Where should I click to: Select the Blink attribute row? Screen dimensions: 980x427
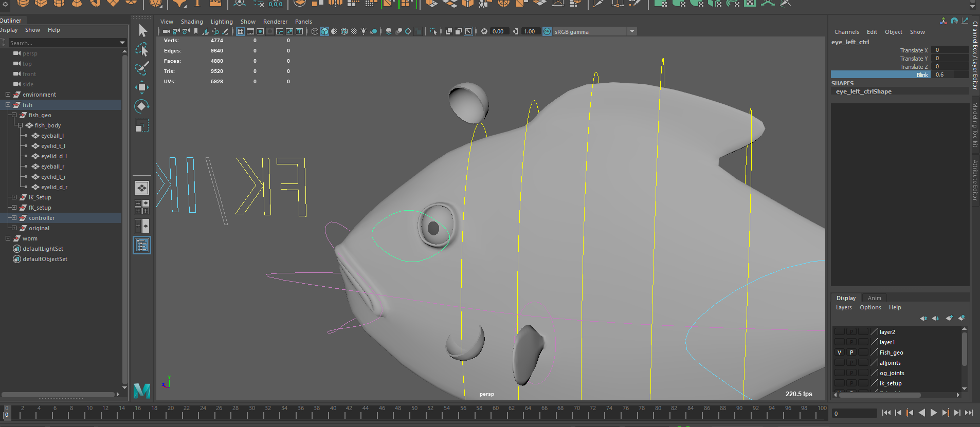click(900, 75)
